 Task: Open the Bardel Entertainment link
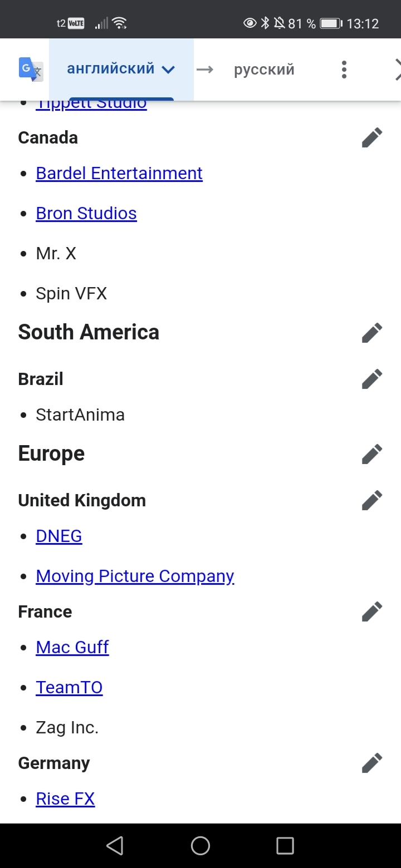tap(119, 173)
